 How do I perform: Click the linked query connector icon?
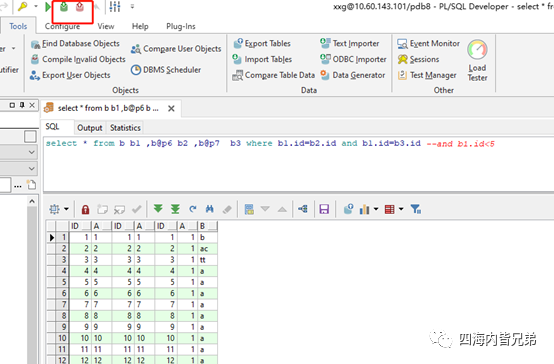point(303,209)
